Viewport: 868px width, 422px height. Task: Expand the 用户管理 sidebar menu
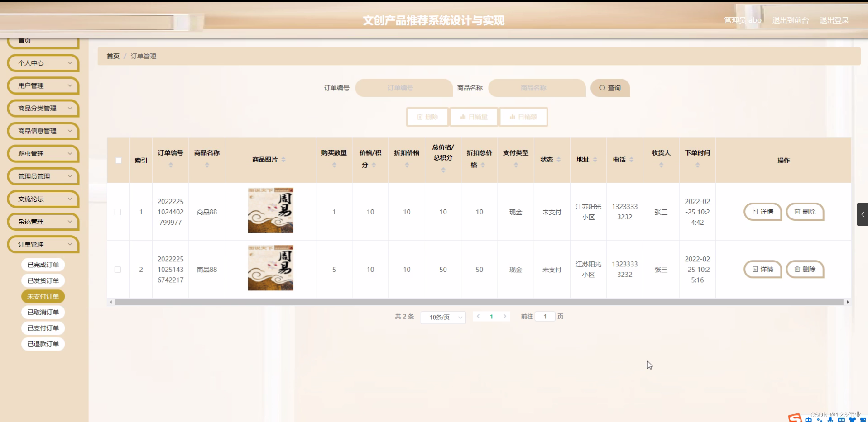click(43, 85)
